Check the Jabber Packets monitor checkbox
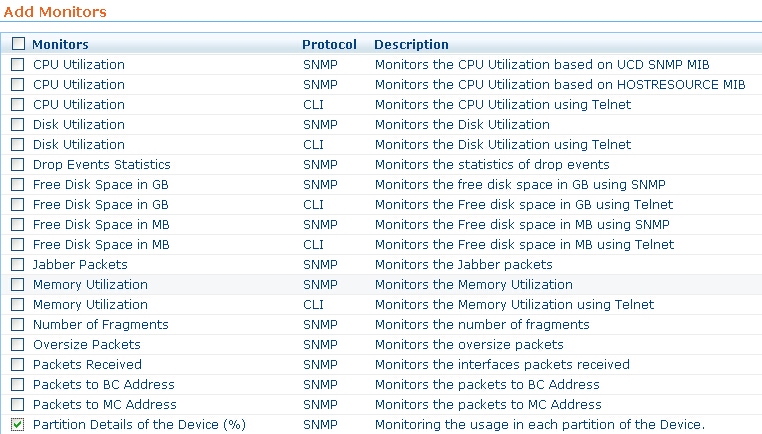The image size is (762, 434). click(x=18, y=264)
